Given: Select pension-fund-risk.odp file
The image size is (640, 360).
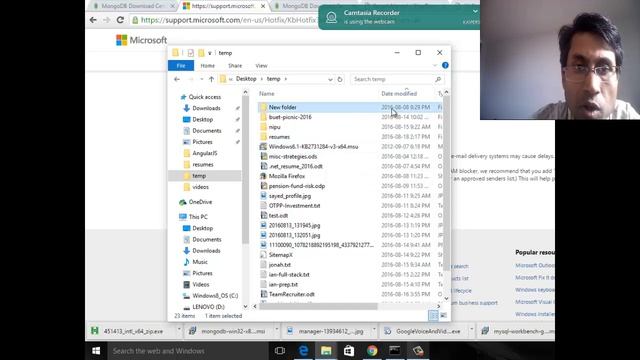Looking at the screenshot, I should coord(297,186).
